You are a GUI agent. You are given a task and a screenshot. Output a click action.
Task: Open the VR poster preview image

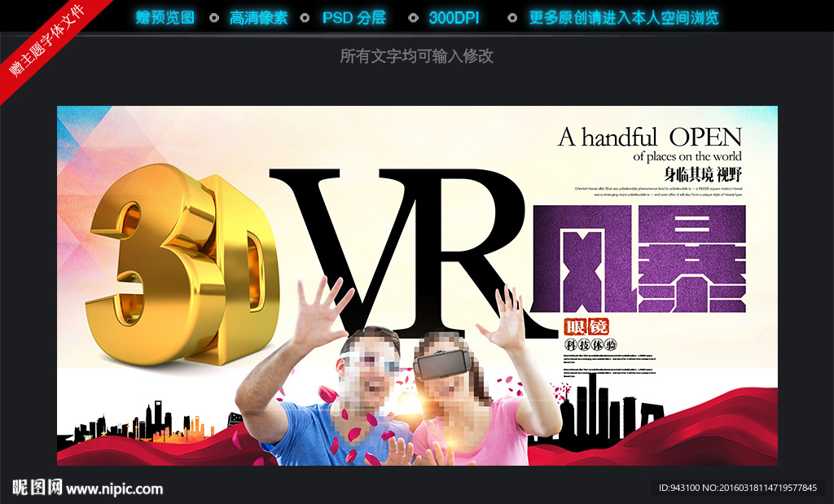coord(417,286)
